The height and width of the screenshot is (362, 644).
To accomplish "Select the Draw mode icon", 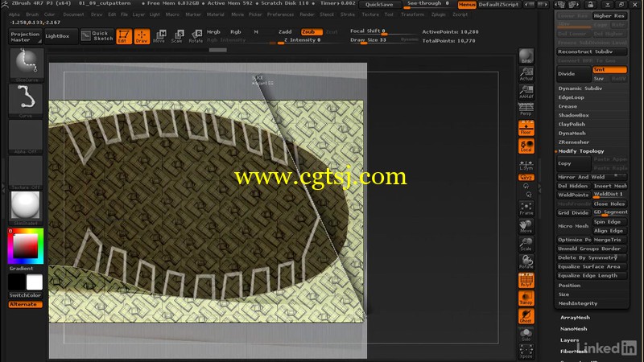I will coord(142,35).
